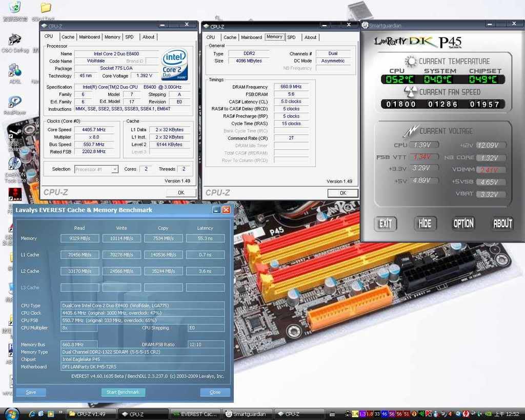Click the Intel Core 2 Duo logo in CPU-Z
Screen dimensions: 525x420
[174, 65]
